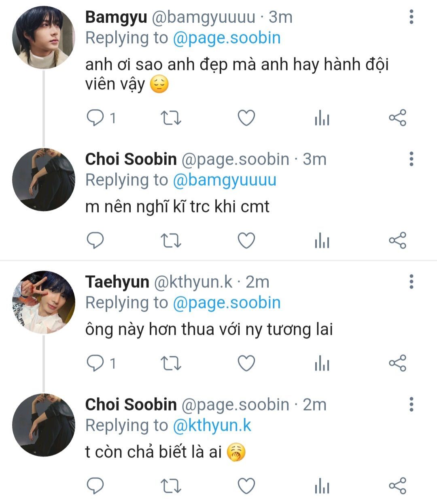Open the @kthyun.k mention link

212,425
